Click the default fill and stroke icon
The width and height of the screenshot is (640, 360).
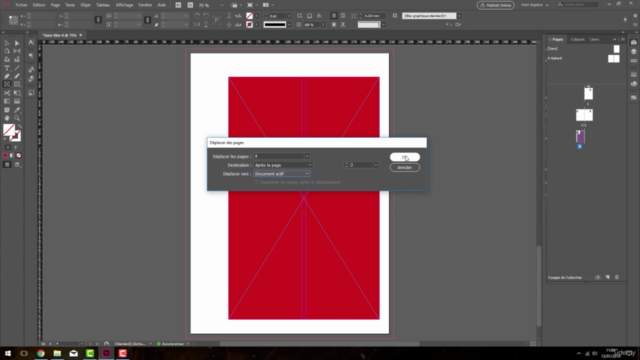(5, 139)
